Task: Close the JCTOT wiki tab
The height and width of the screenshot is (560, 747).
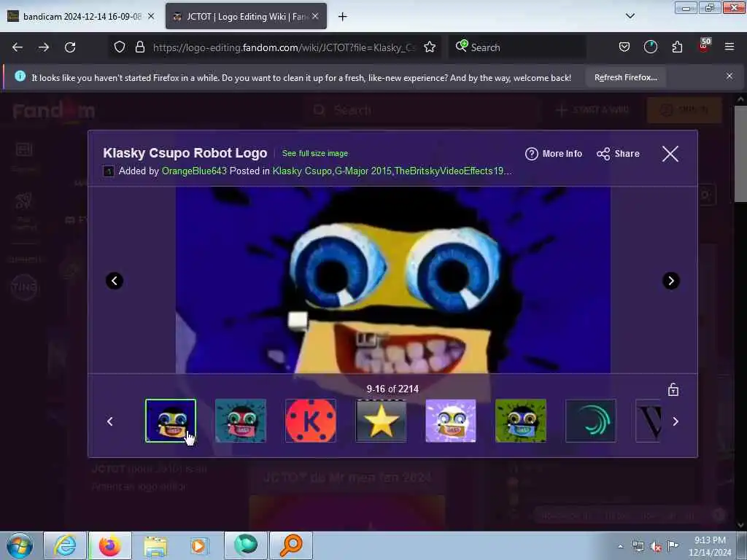Action: [315, 16]
